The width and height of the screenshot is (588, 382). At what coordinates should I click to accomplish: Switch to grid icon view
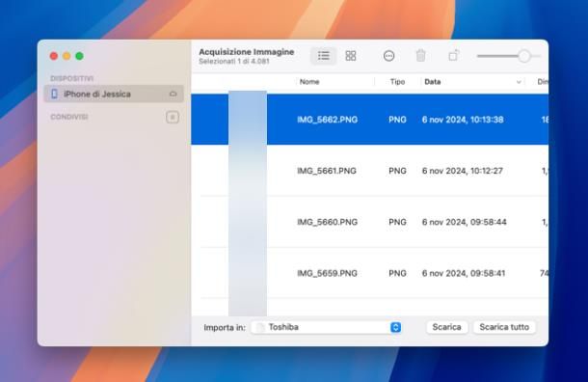(351, 56)
